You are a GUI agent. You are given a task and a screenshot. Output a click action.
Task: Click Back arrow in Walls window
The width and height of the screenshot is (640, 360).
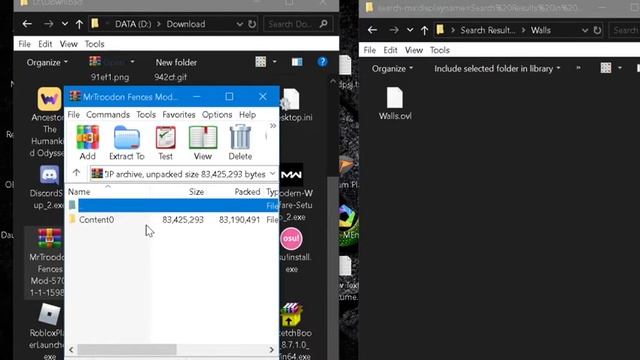pos(372,30)
